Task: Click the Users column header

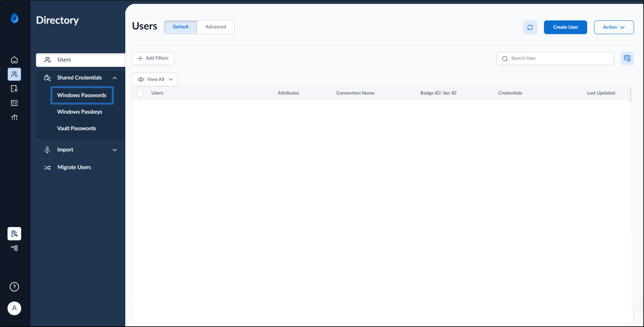Action: pyautogui.click(x=157, y=93)
